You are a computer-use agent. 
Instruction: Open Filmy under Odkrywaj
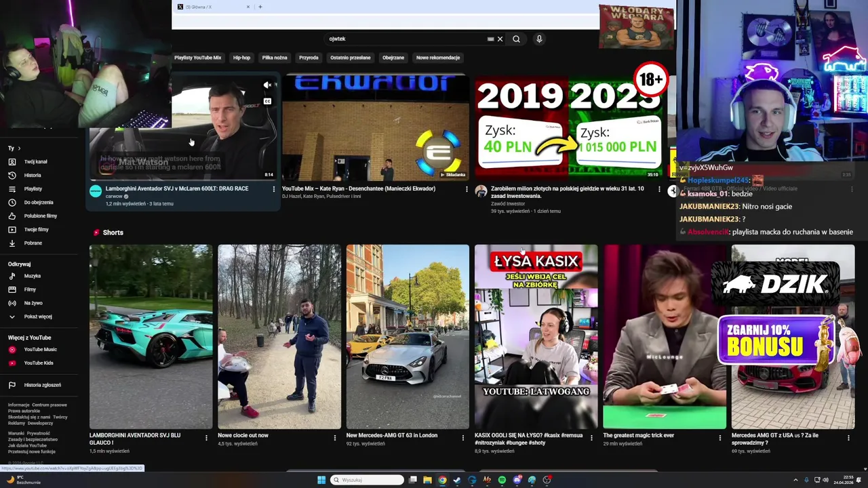30,289
